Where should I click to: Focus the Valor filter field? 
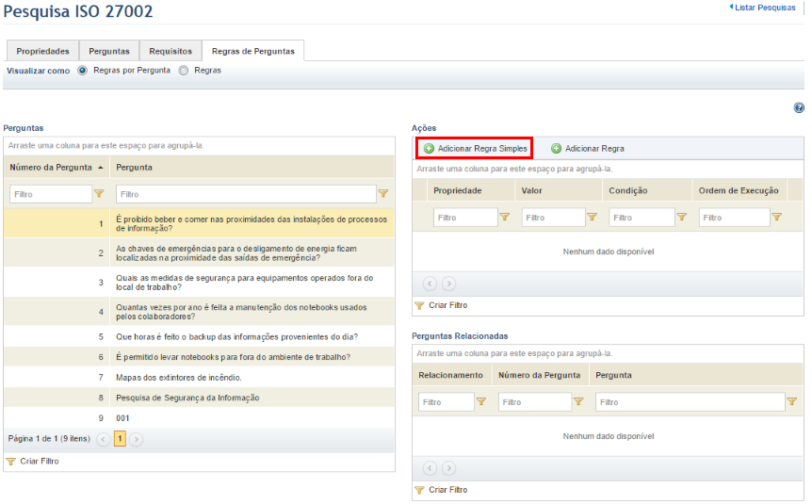[553, 218]
